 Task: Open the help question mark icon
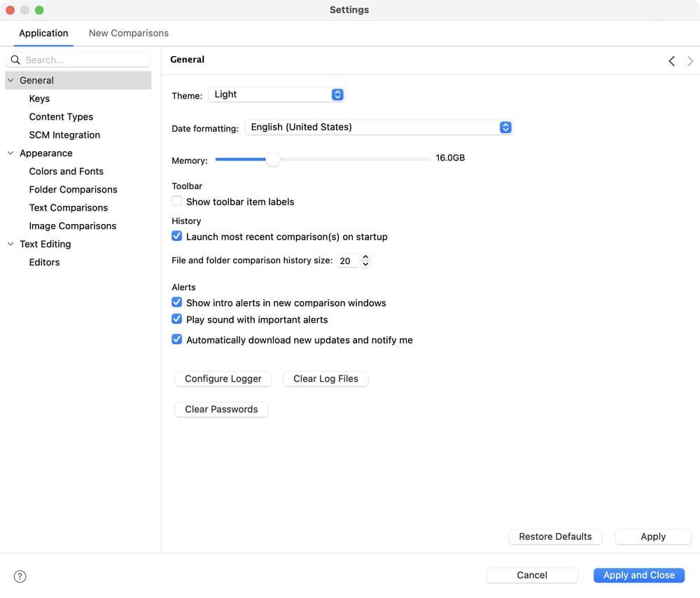click(x=20, y=576)
